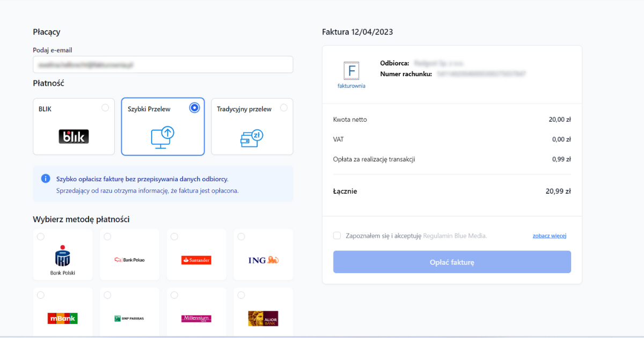Click the Bank Pekao logo
This screenshot has height=338, width=644.
[129, 260]
